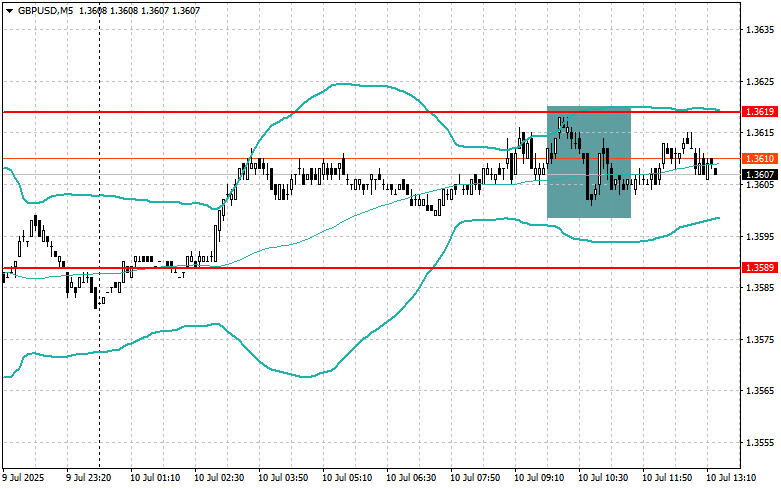Image resolution: width=781 pixels, height=489 pixels.
Task: Click the 10 Jul 10:30 time label
Action: point(603,478)
